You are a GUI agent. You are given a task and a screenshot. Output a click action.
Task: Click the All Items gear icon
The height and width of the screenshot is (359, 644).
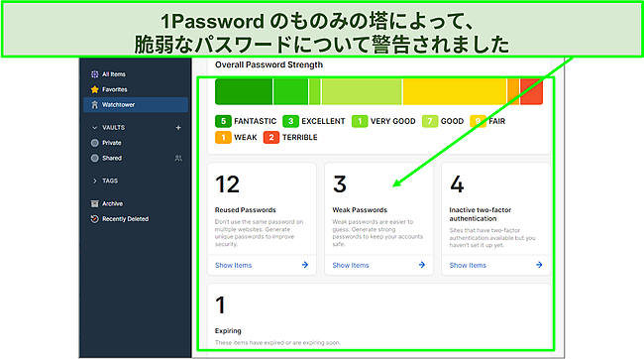(95, 74)
